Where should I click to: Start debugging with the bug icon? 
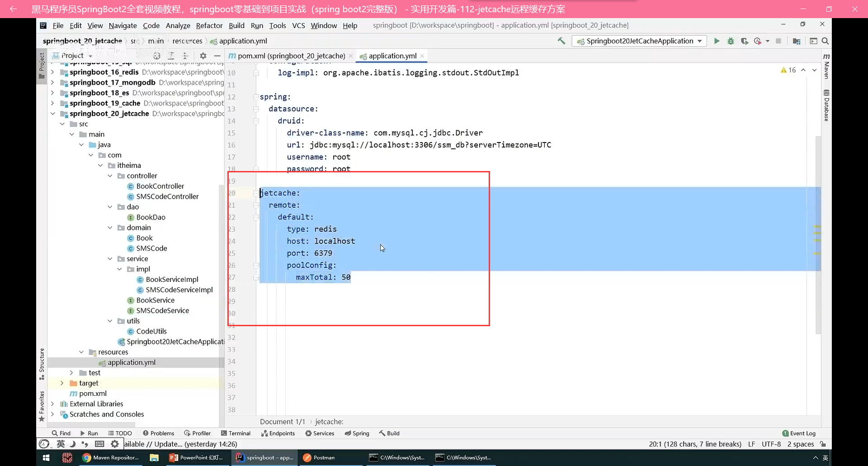pos(731,41)
